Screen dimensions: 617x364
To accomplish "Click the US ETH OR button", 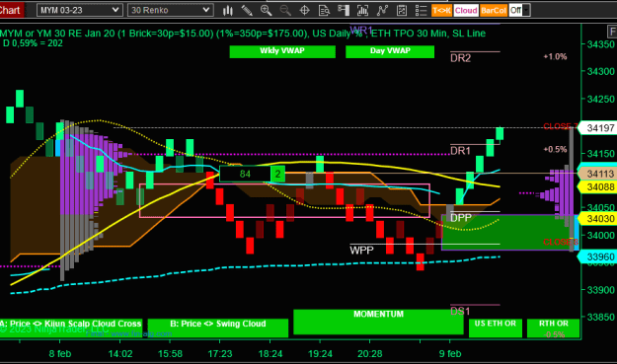I will click(495, 328).
